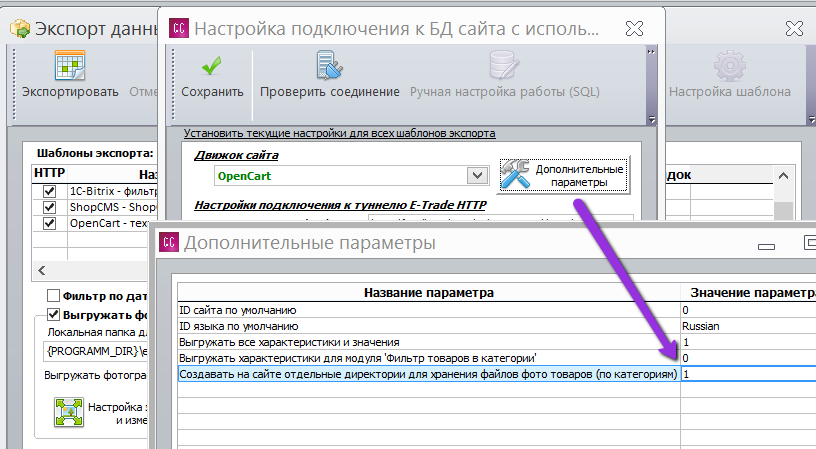Click value 1 for Выгружать все характеристики
This screenshot has height=449, width=816.
point(748,342)
